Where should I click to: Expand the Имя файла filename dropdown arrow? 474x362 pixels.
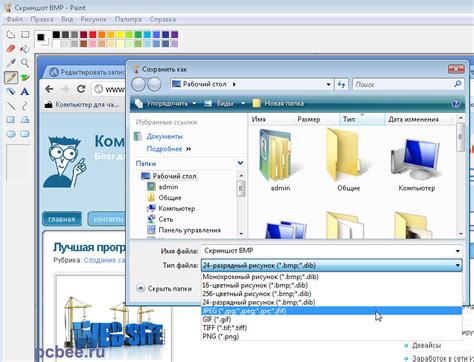point(458,251)
